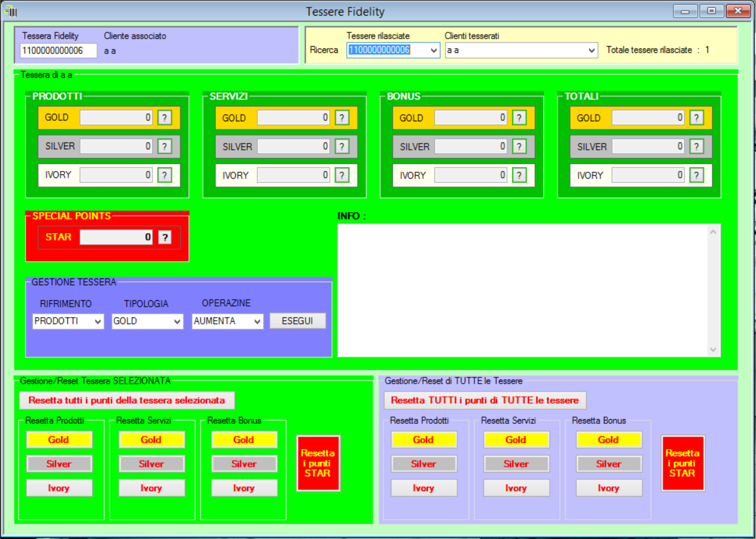Click the application icon in the title bar
756x539 pixels.
pos(11,11)
